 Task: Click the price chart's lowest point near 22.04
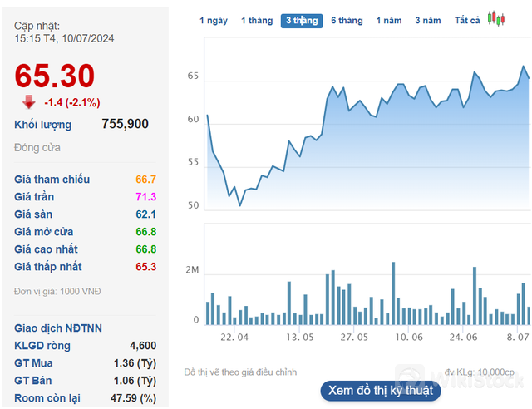pos(240,204)
